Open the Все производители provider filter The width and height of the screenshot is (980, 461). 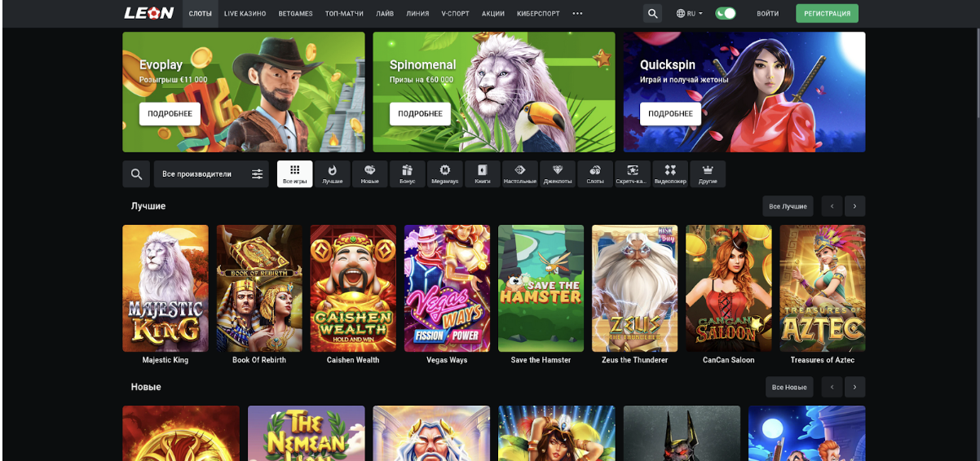[x=211, y=174]
